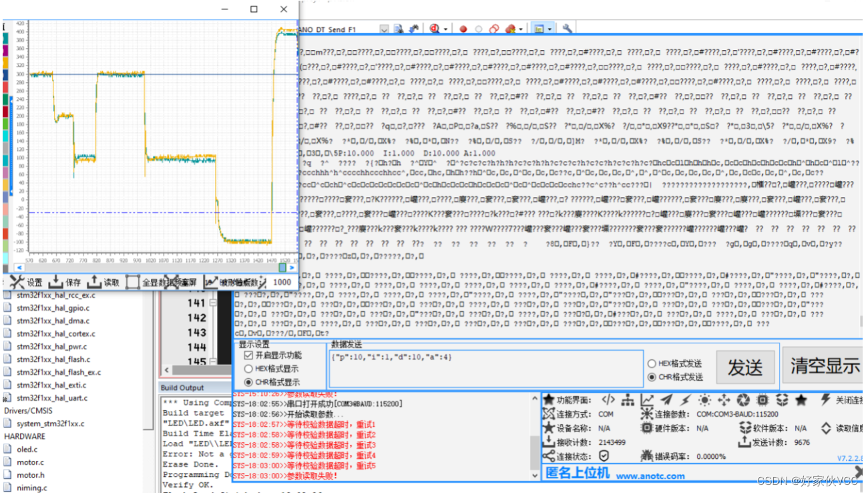Open stm32f1xx_hal_uart.c in project tree
868x493 pixels.
[x=52, y=397]
